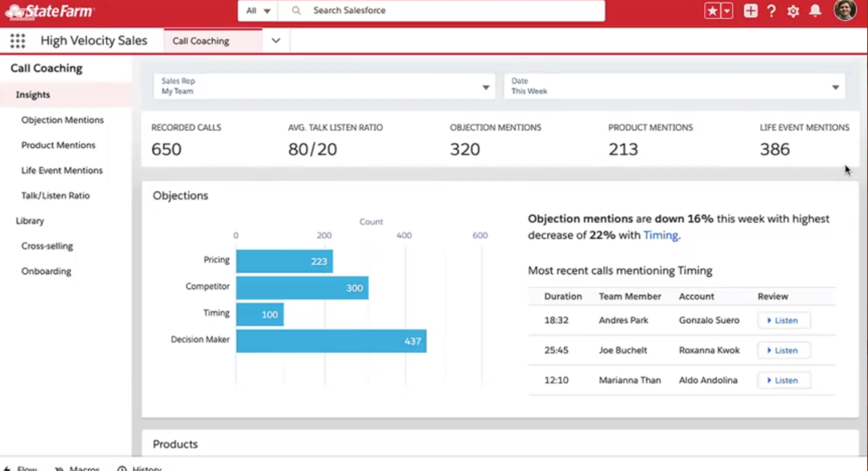
Task: Click the Competitor bar showing 300
Action: click(302, 288)
